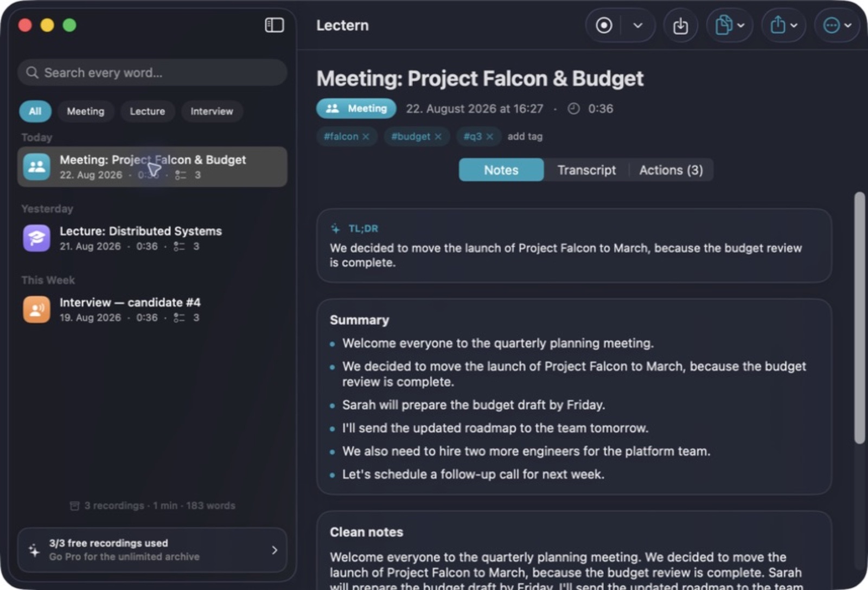Click action items icon in Lecture row

(x=179, y=247)
